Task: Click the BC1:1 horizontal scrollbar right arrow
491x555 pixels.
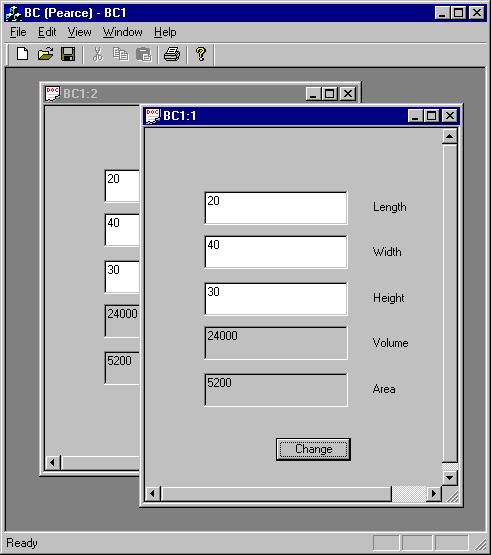Action: (x=434, y=493)
